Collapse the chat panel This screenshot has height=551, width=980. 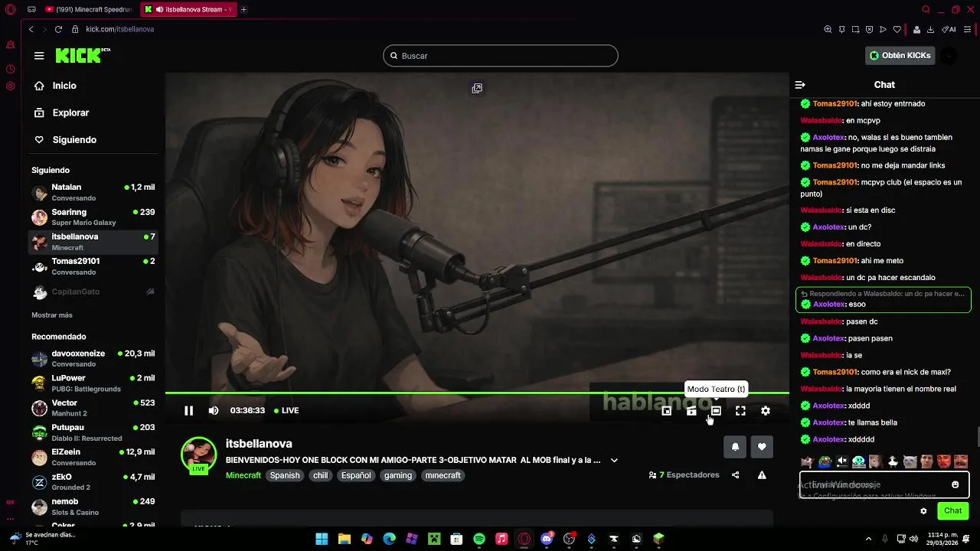click(800, 85)
